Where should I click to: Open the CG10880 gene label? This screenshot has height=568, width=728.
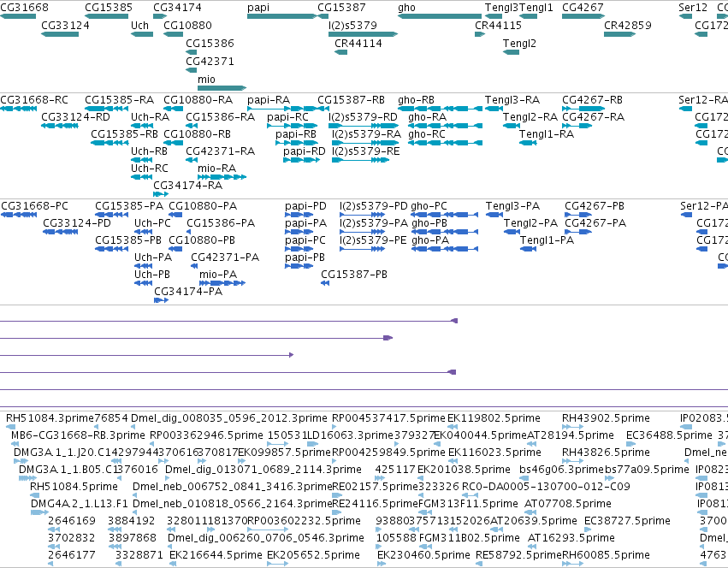click(x=187, y=25)
